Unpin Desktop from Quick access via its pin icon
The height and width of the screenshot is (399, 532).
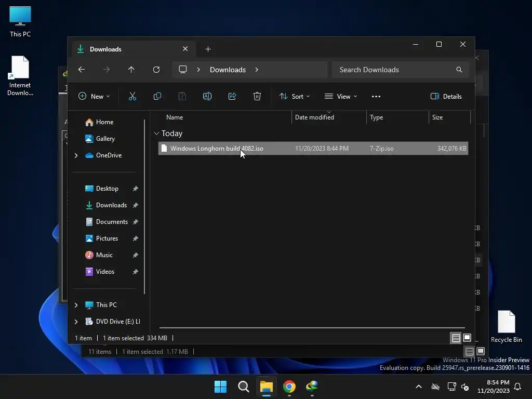click(136, 188)
